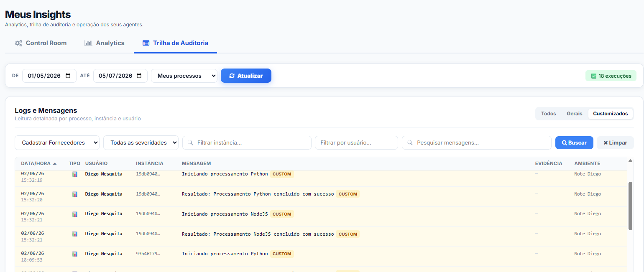
Task: Click instance 19db0940 in the 15:32:19 row
Action: pyautogui.click(x=148, y=174)
